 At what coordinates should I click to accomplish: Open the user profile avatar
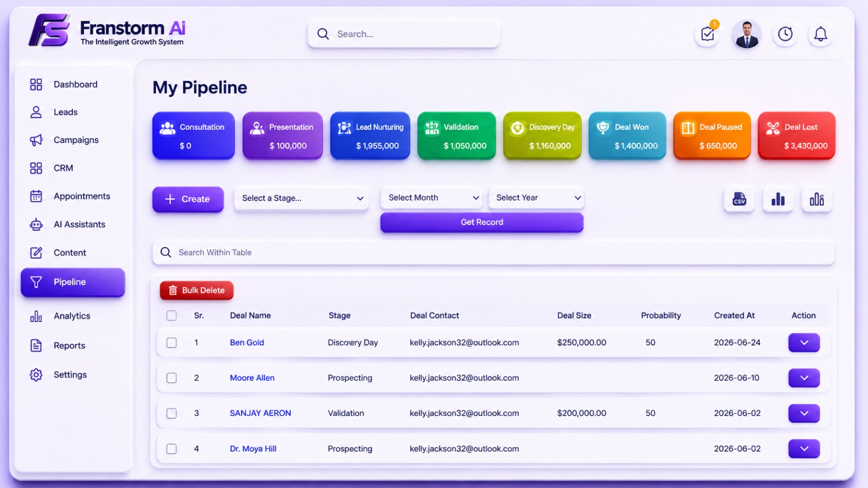[746, 34]
